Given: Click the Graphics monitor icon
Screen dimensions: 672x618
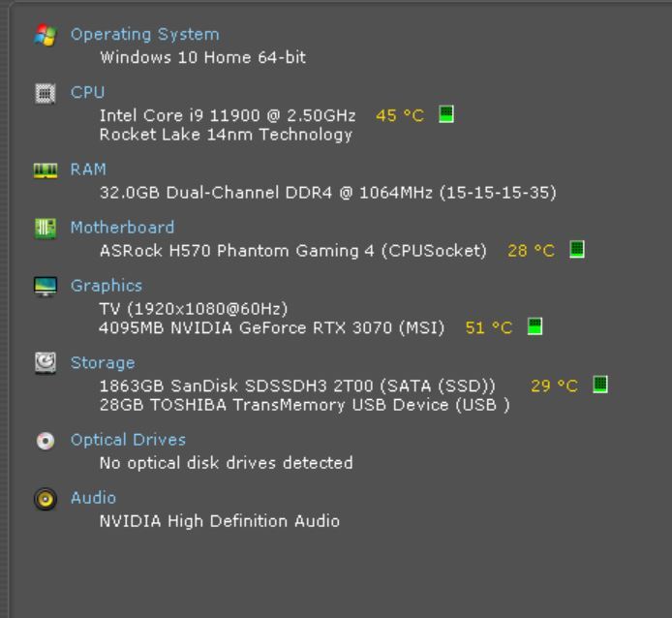Looking at the screenshot, I should (45, 286).
